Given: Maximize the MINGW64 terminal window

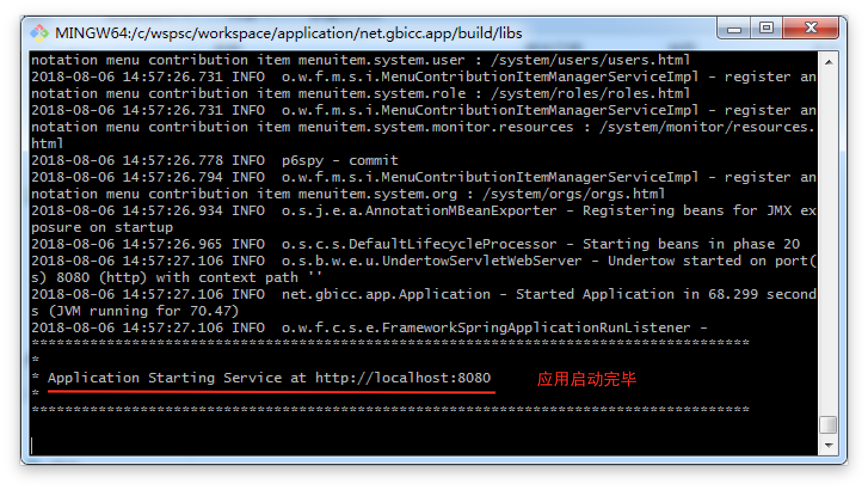Looking at the screenshot, I should [x=767, y=29].
